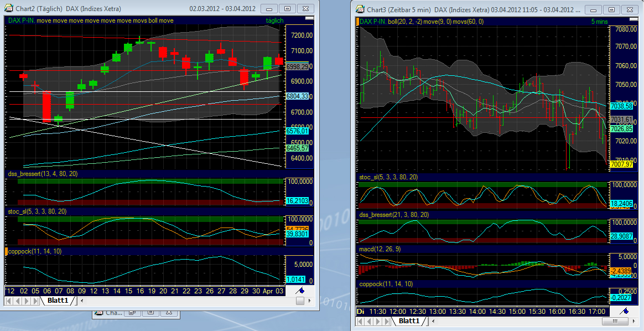This screenshot has height=331, width=644.
Task: Switch to the Blatt1 sheet tab in Chart2
Action: pyautogui.click(x=59, y=301)
